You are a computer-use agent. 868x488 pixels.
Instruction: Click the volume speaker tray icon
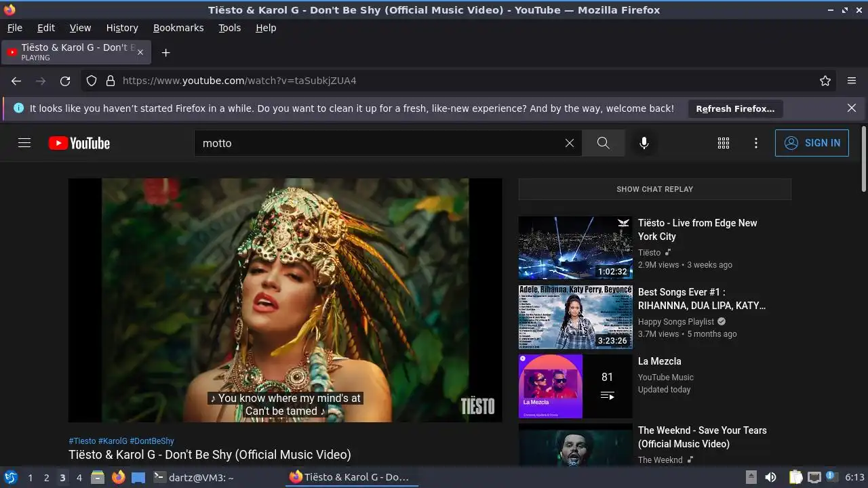tap(770, 477)
